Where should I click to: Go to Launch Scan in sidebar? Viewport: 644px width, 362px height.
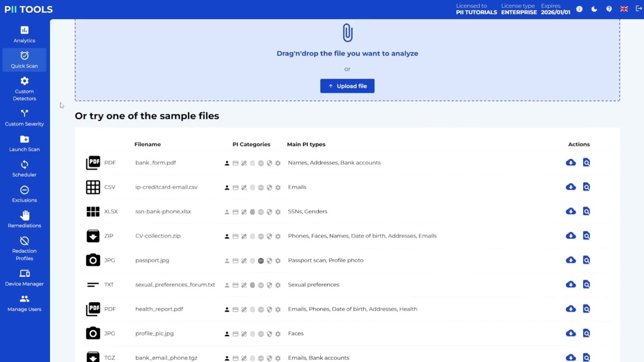coord(24,143)
